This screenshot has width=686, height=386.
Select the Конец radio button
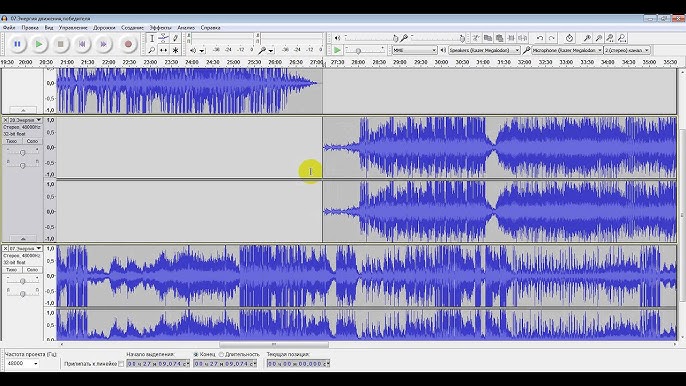point(196,354)
